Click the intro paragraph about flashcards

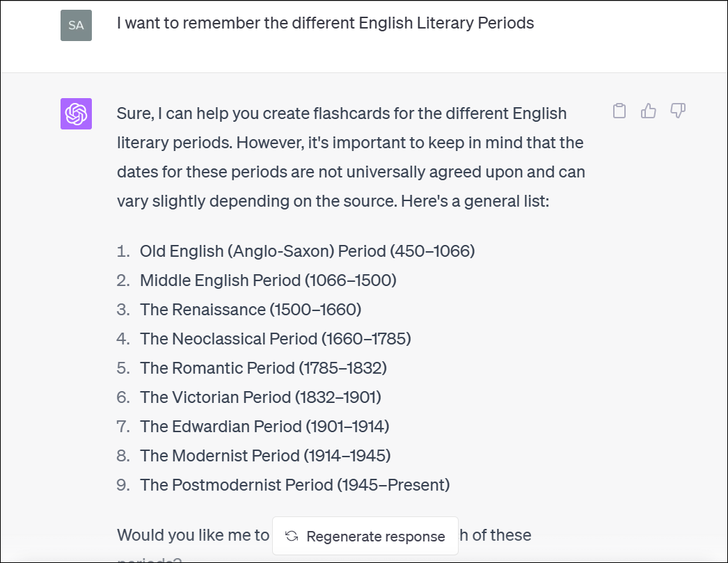pyautogui.click(x=350, y=157)
